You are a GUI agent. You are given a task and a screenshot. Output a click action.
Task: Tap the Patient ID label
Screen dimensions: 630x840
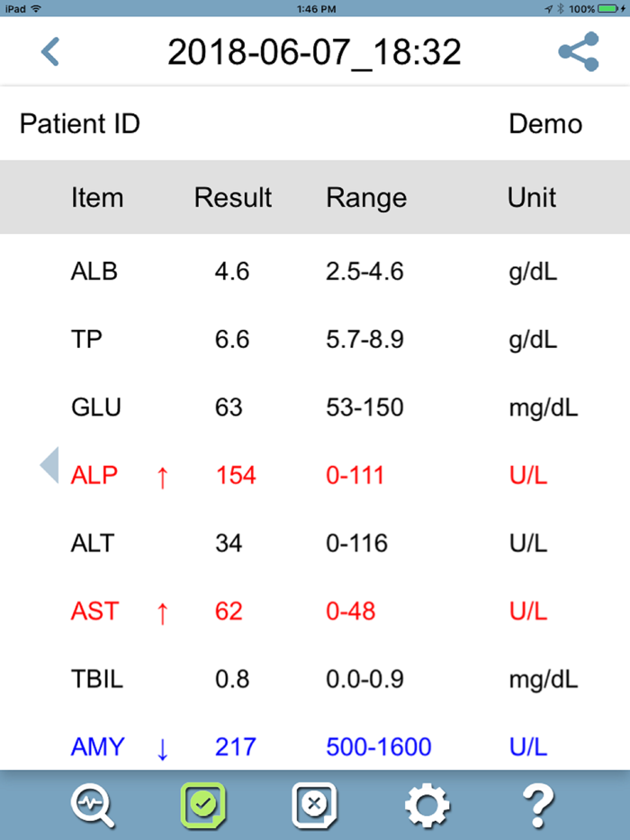pyautogui.click(x=80, y=123)
